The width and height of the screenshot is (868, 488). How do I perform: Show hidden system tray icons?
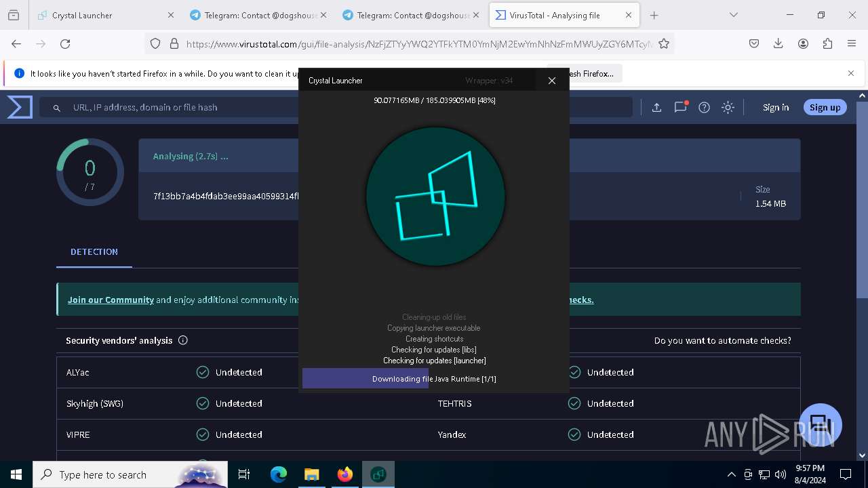[731, 474]
